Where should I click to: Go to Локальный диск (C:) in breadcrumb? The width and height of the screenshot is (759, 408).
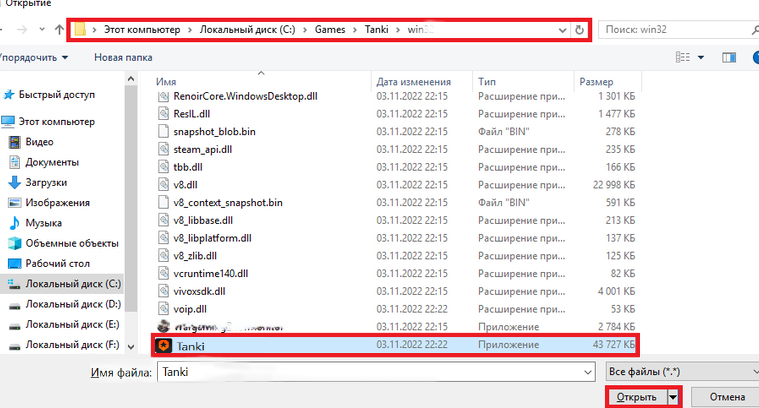tap(247, 30)
